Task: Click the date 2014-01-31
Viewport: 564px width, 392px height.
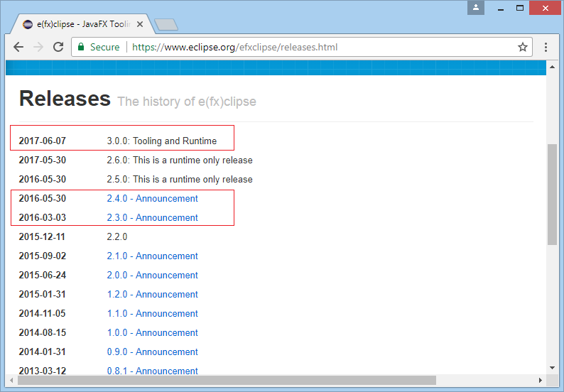Action: 43,352
